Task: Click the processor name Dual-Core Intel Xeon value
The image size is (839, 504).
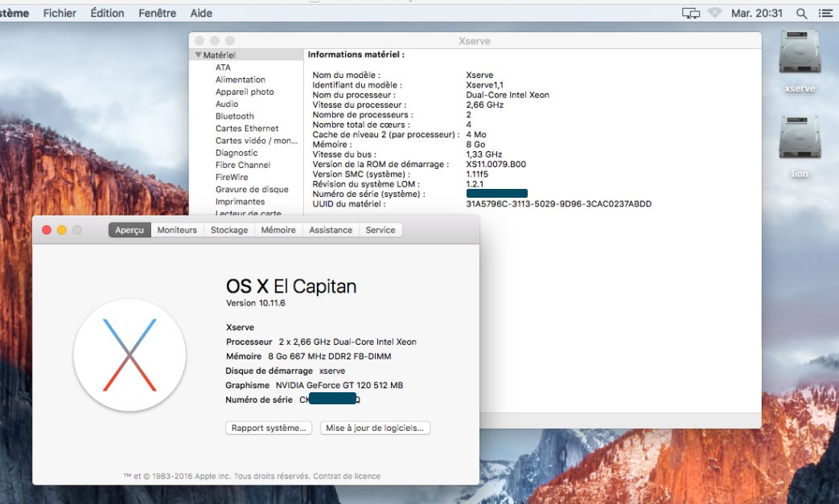Action: [x=508, y=95]
